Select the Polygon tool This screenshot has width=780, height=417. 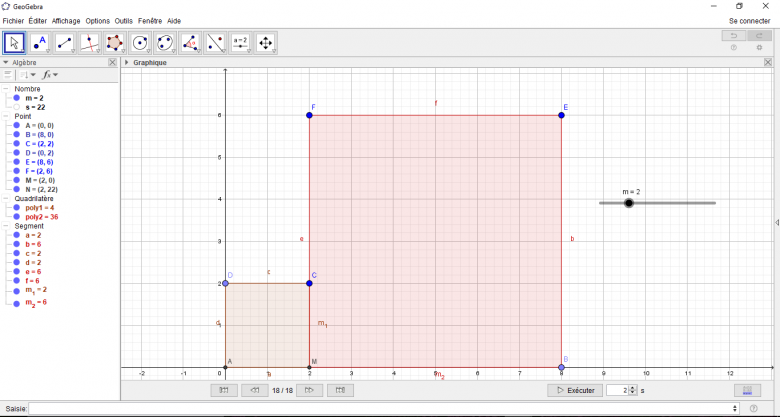115,43
